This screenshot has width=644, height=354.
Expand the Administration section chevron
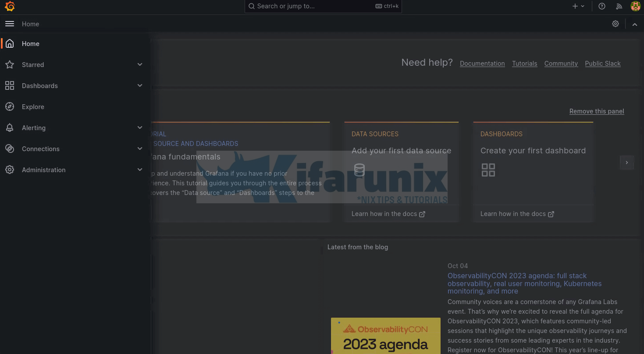pos(140,170)
